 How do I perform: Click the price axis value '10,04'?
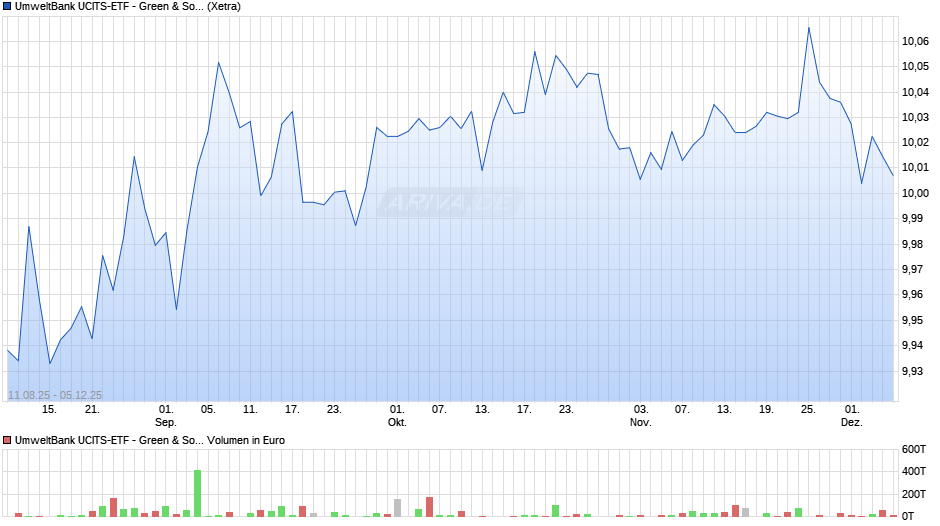click(x=915, y=92)
